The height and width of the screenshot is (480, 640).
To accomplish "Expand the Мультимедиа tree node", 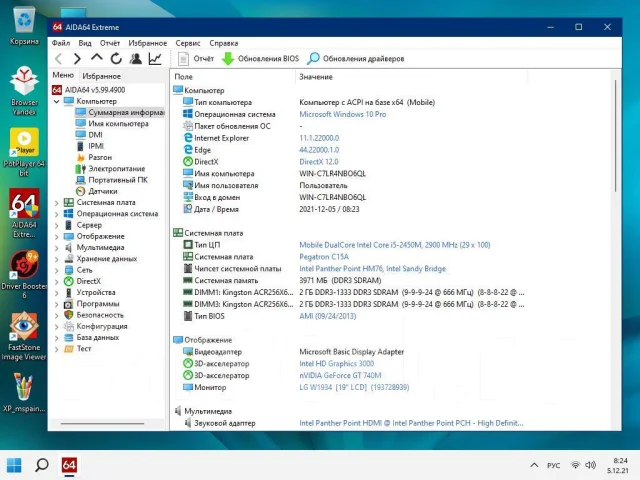I will pos(57,247).
